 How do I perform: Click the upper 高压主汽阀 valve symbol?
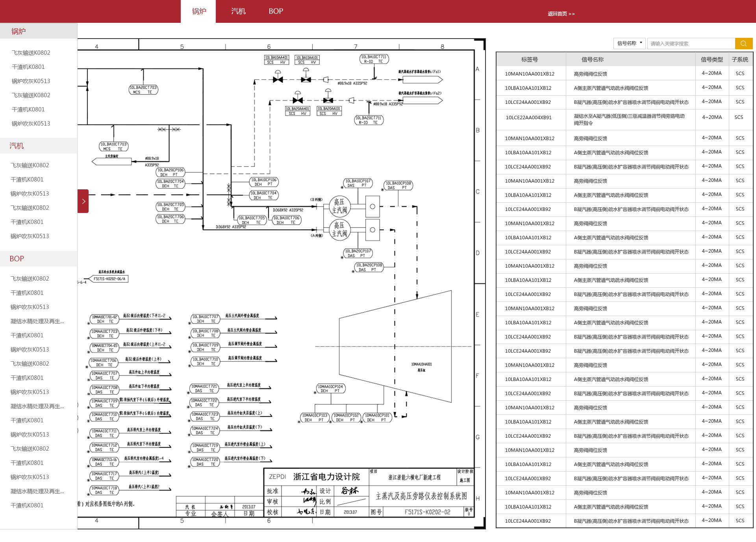339,206
